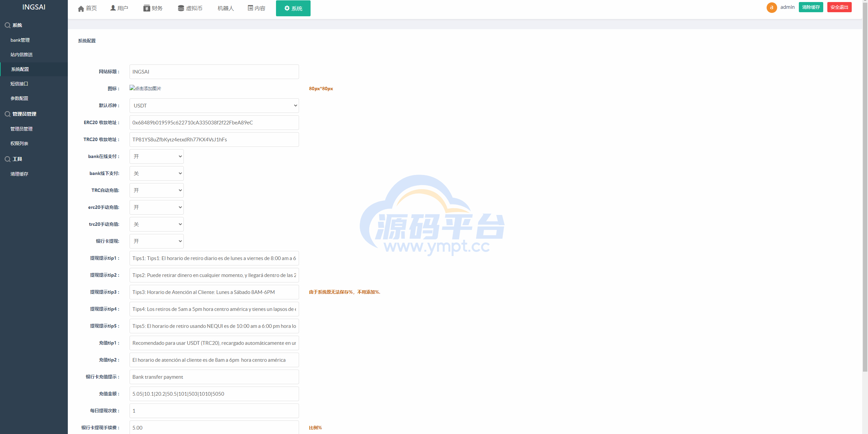Focus the 提现提示tip2 input field
The image size is (868, 434).
pos(214,275)
